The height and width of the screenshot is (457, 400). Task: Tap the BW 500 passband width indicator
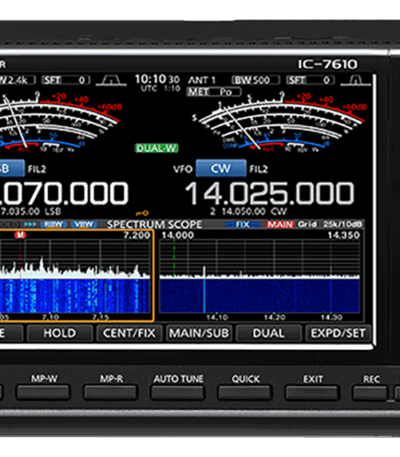point(256,80)
